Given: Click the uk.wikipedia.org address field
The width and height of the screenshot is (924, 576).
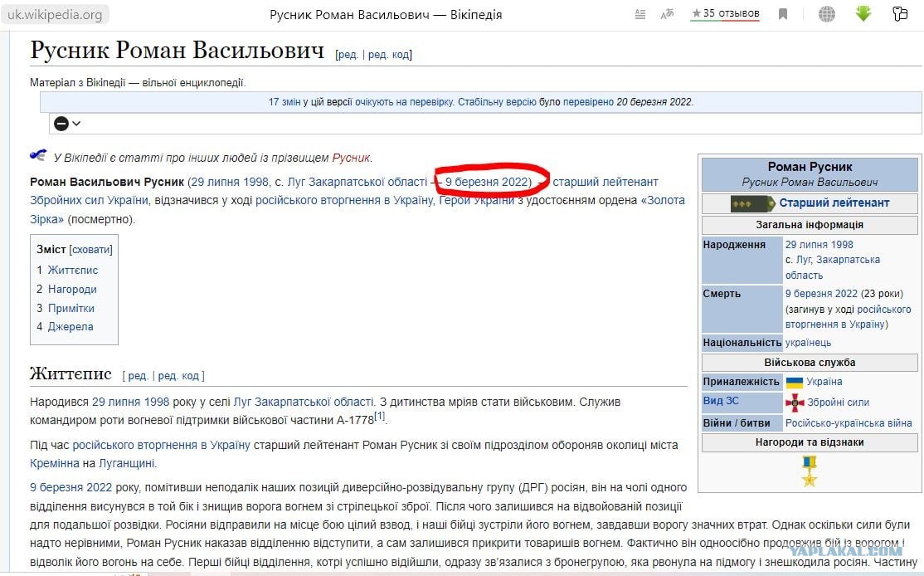Looking at the screenshot, I should click(x=56, y=14).
